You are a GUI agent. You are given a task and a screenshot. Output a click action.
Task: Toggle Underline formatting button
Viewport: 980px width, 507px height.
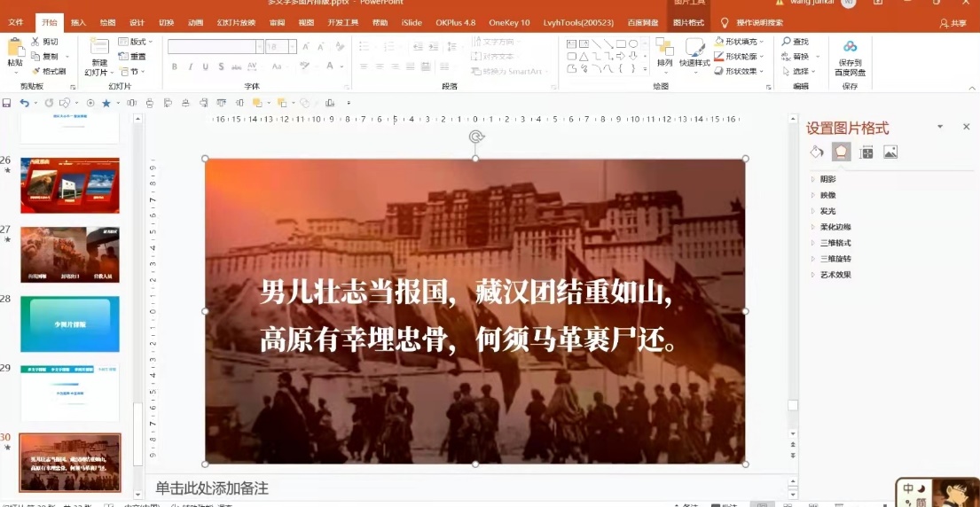[206, 66]
